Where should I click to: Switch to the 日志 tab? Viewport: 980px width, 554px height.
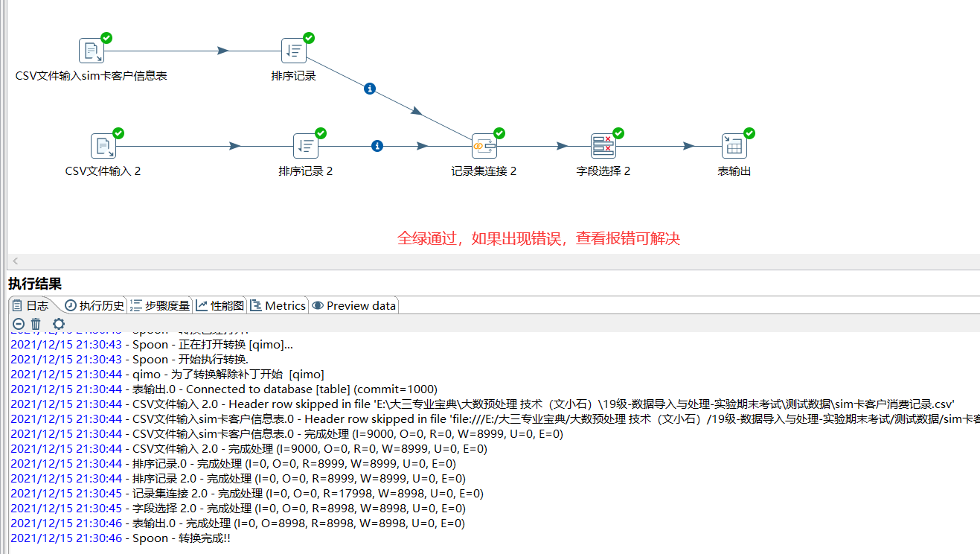click(x=31, y=305)
